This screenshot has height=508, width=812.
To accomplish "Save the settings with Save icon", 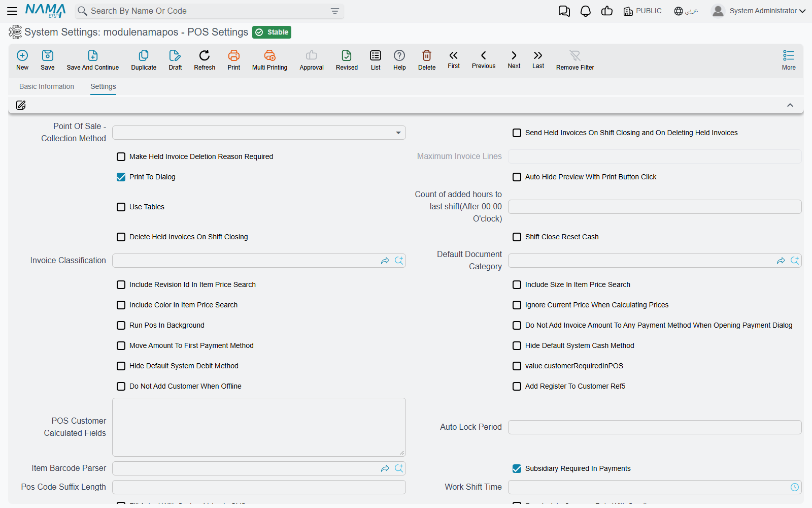I will pyautogui.click(x=48, y=55).
